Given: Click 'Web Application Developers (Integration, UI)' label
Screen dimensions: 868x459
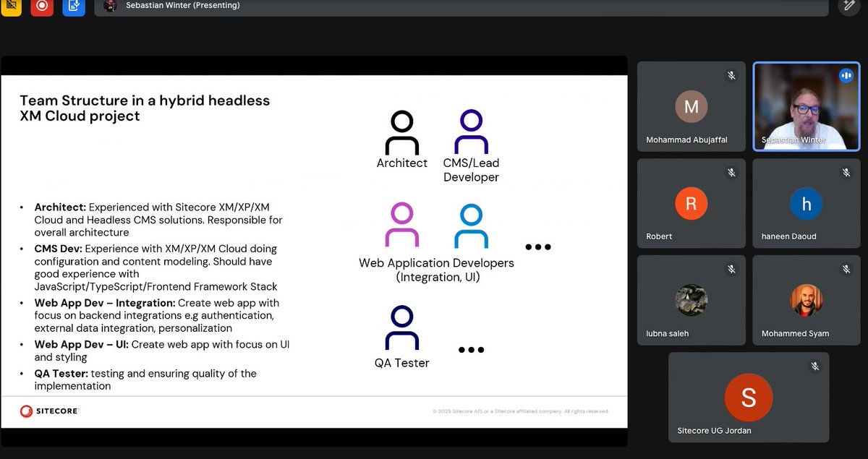Looking at the screenshot, I should (437, 270).
